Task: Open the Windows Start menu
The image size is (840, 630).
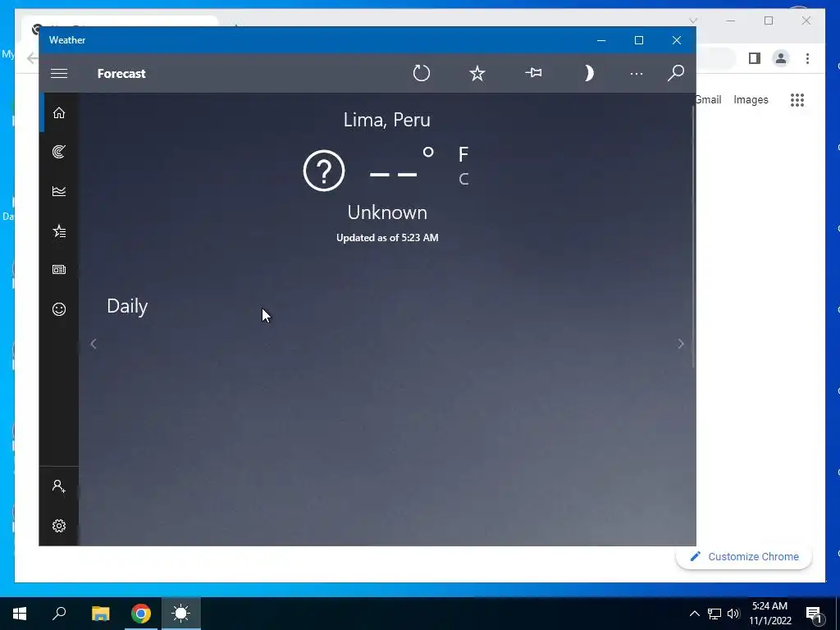Action: [20, 614]
